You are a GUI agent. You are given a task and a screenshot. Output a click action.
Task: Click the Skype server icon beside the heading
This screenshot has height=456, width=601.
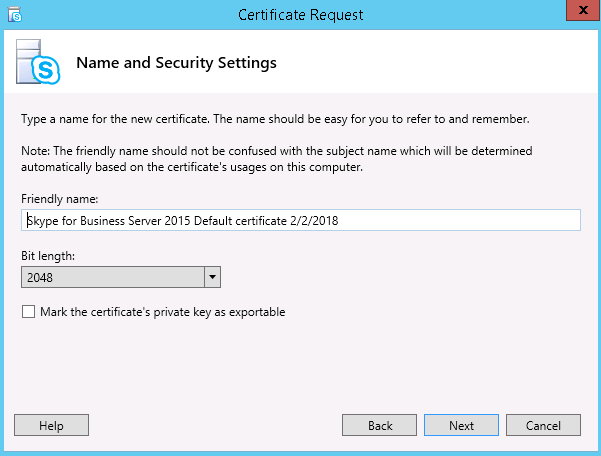coord(38,62)
